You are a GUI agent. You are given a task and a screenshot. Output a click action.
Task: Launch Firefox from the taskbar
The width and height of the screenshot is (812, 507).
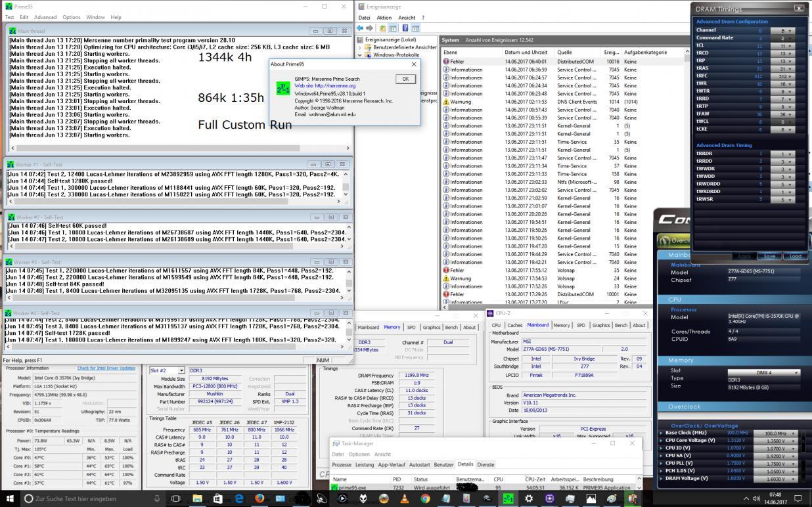tap(259, 498)
